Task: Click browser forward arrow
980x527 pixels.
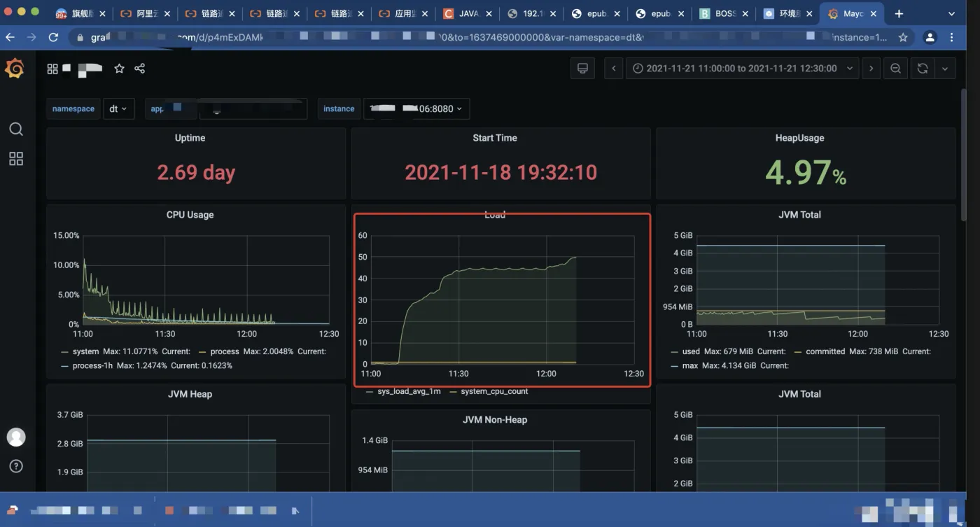Action: (31, 37)
